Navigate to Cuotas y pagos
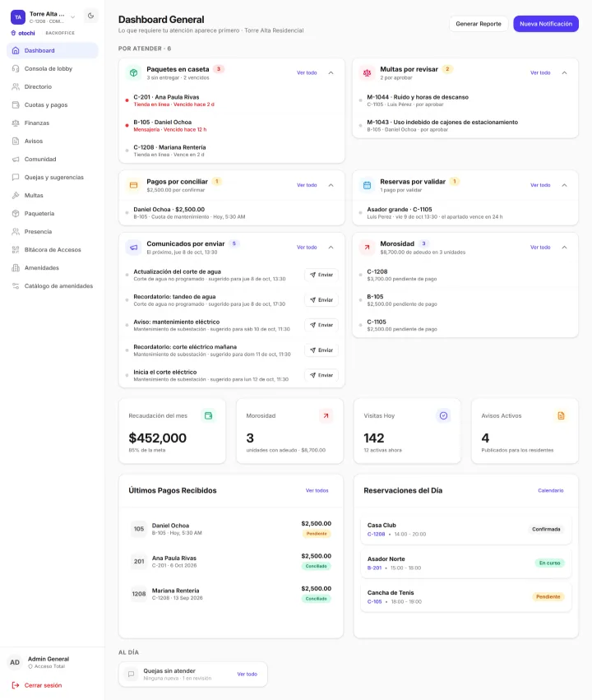 coord(53,105)
